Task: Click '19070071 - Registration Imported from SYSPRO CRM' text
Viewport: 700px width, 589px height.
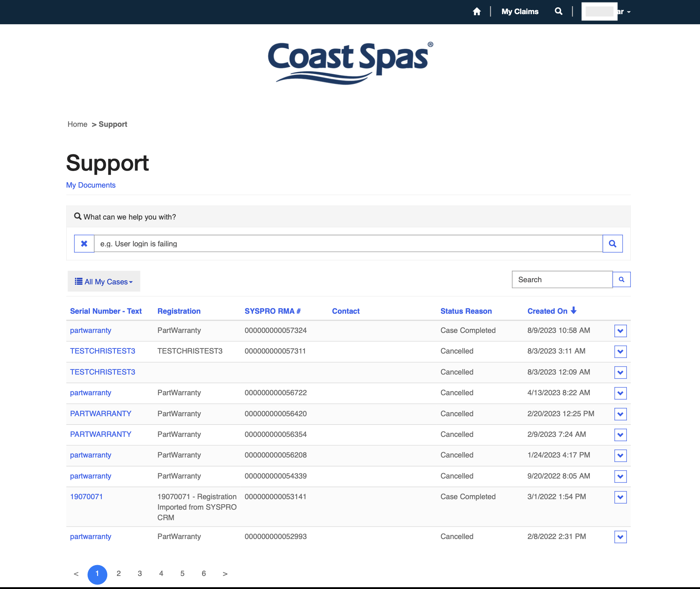Action: [x=197, y=507]
